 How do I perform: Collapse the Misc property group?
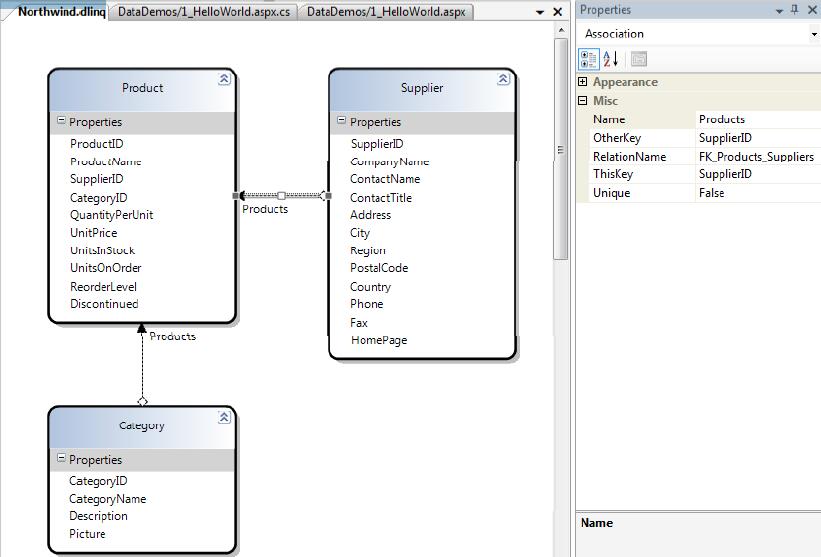(582, 100)
